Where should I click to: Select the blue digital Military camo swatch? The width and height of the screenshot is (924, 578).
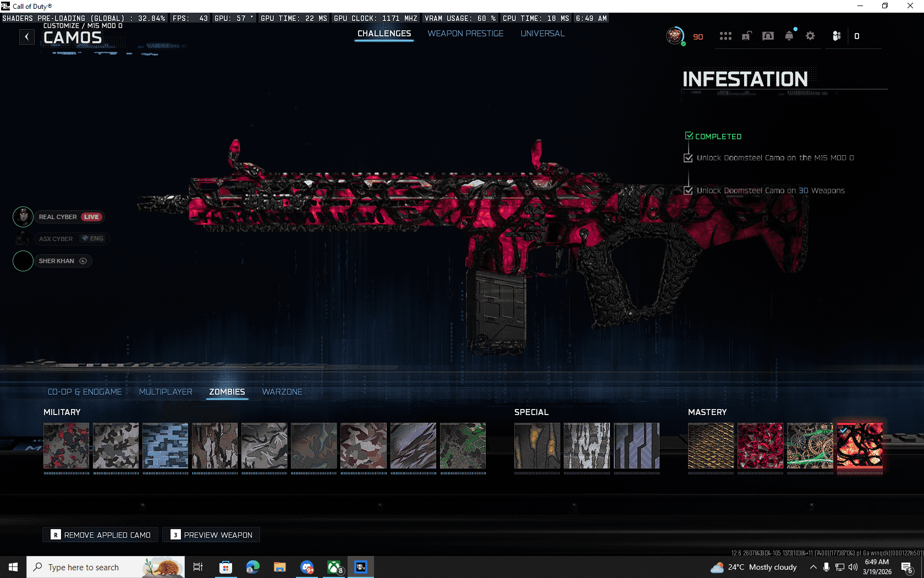[165, 446]
